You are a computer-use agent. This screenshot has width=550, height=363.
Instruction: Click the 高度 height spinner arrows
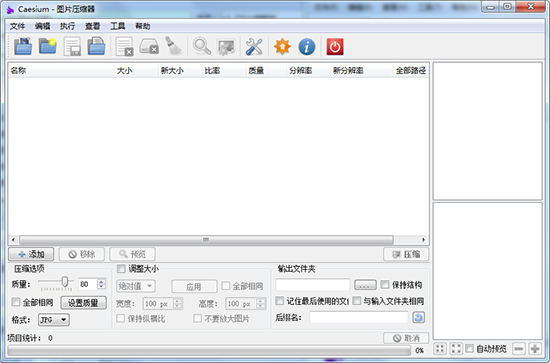click(261, 303)
